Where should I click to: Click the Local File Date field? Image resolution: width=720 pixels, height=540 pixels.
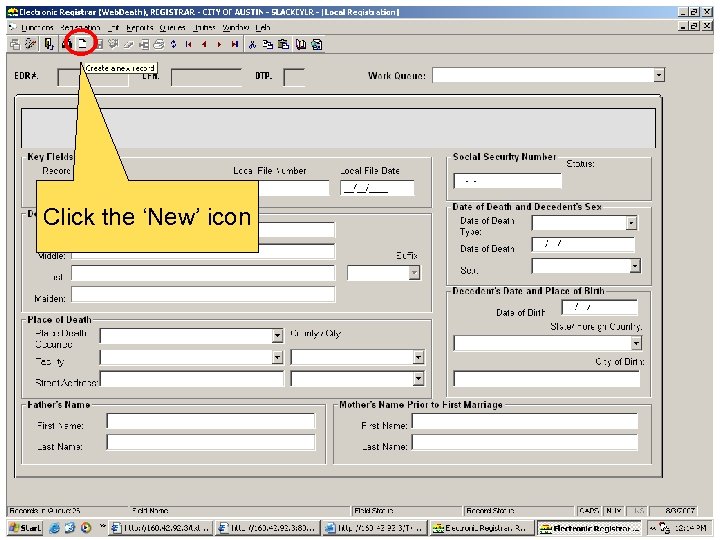tap(377, 188)
